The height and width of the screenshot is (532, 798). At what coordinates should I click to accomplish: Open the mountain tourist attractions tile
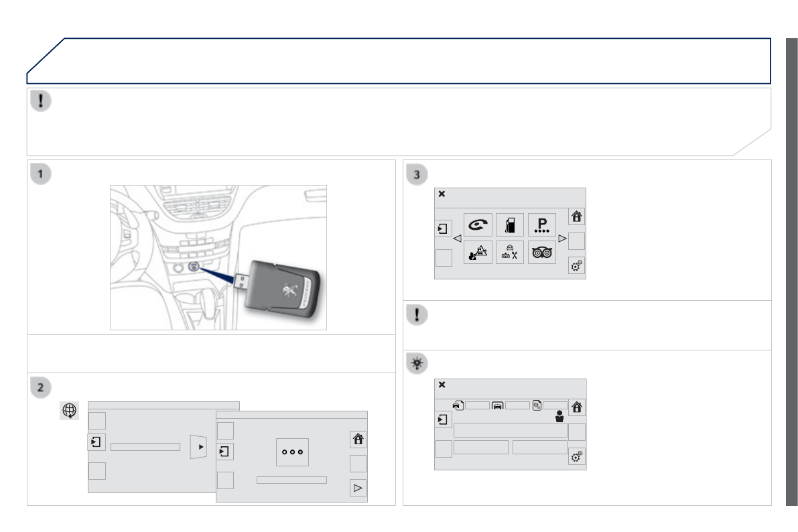pos(477,253)
